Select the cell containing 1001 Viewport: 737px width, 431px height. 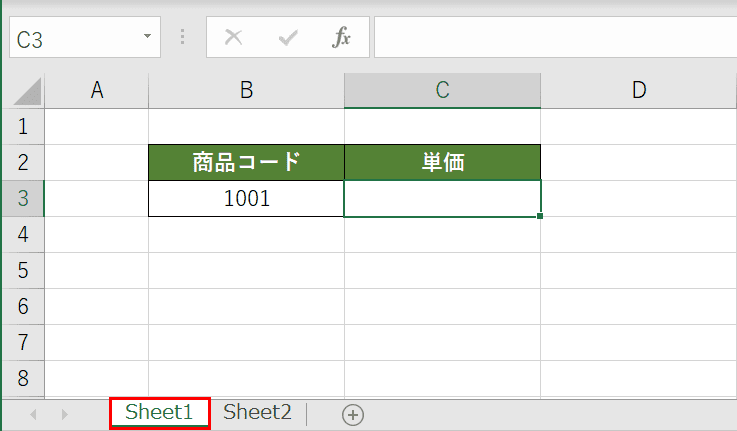pyautogui.click(x=246, y=198)
